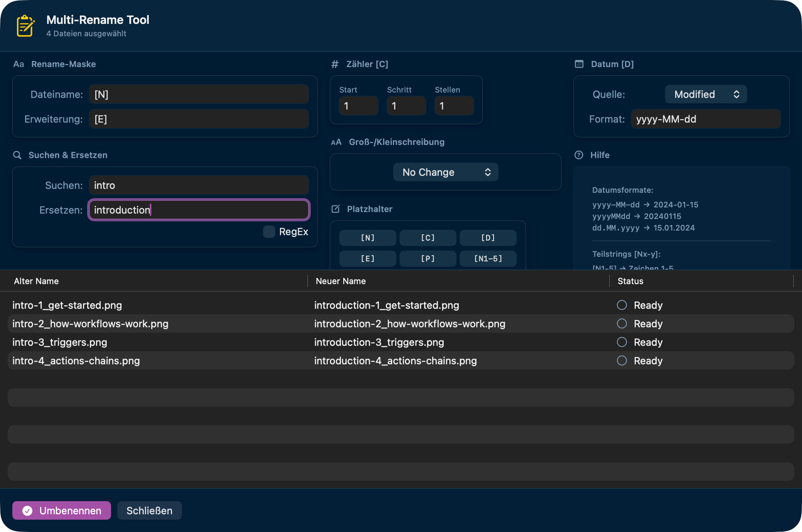
Task: Insert the [N1-5] placeholder
Action: 488,259
